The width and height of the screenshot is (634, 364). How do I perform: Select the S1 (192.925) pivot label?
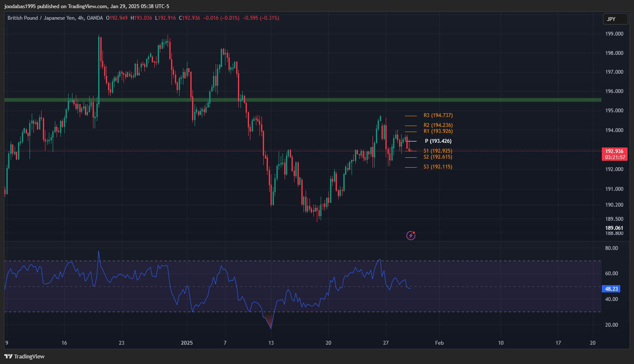[438, 151]
